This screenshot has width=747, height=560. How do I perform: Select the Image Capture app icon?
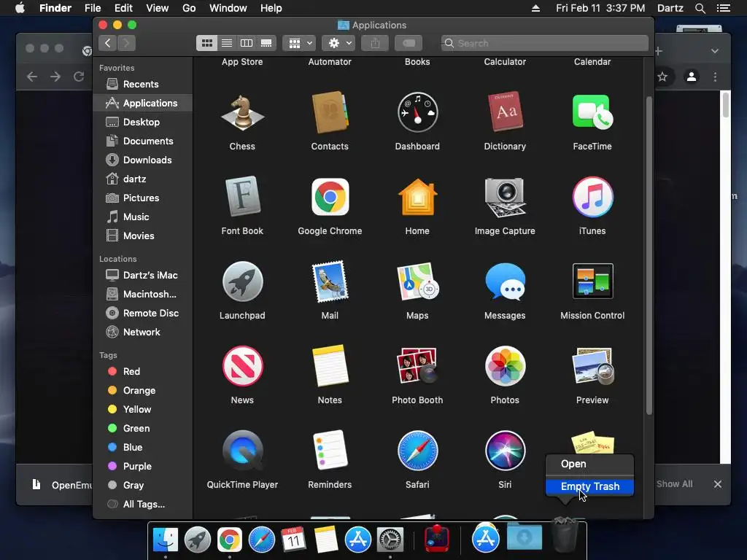click(505, 197)
